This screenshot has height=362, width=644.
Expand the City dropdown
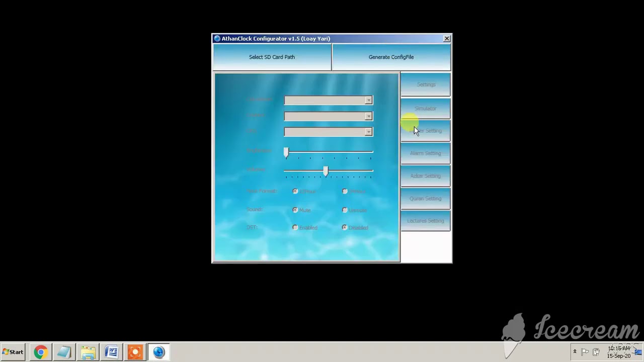(368, 132)
